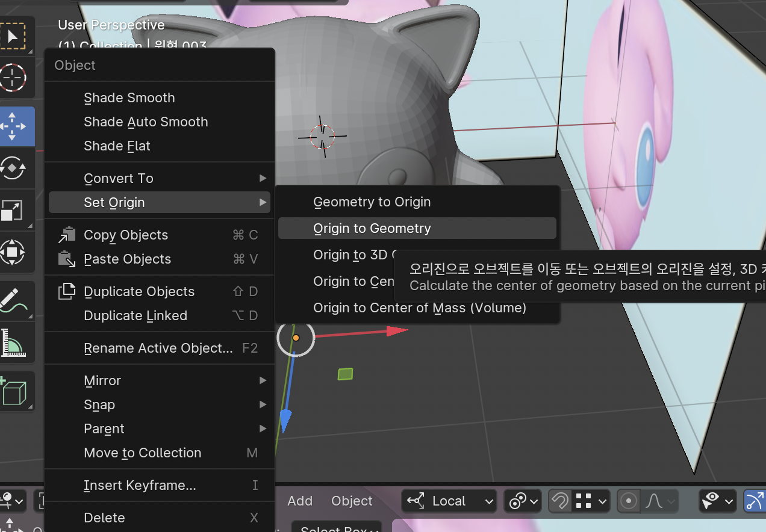766x532 pixels.
Task: Toggle the blue gizmo display button
Action: pyautogui.click(x=755, y=501)
